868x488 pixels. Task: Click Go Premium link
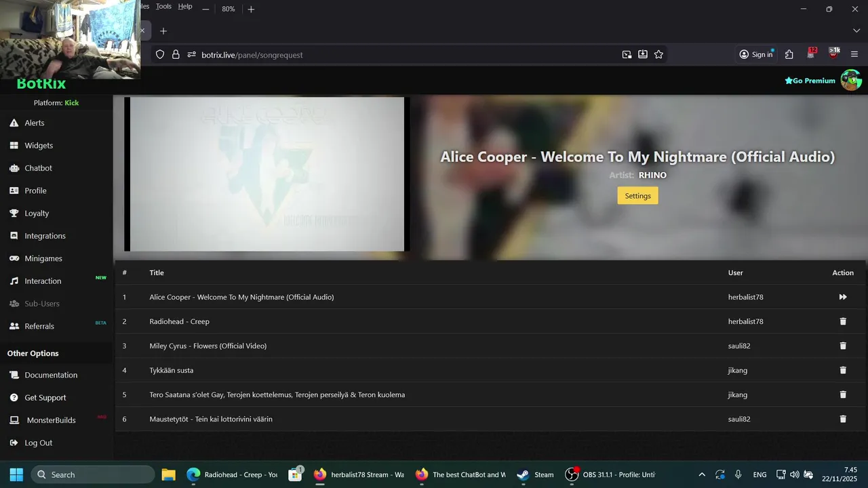pyautogui.click(x=810, y=81)
